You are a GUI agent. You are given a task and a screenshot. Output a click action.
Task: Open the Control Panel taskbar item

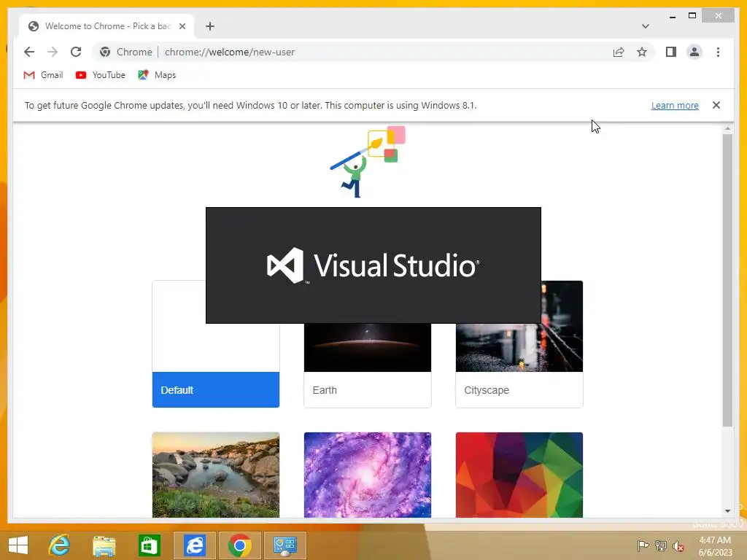tap(285, 545)
